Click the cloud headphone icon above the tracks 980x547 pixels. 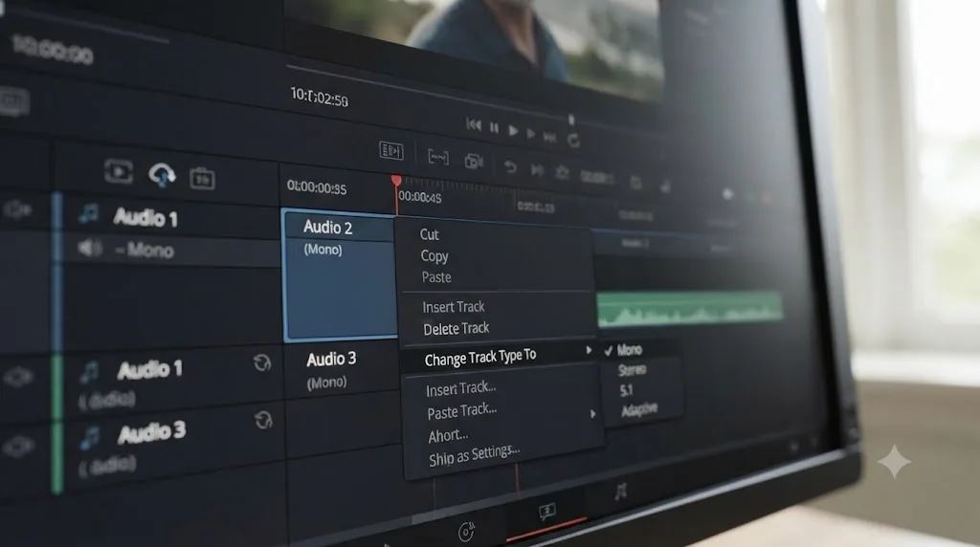point(162,175)
